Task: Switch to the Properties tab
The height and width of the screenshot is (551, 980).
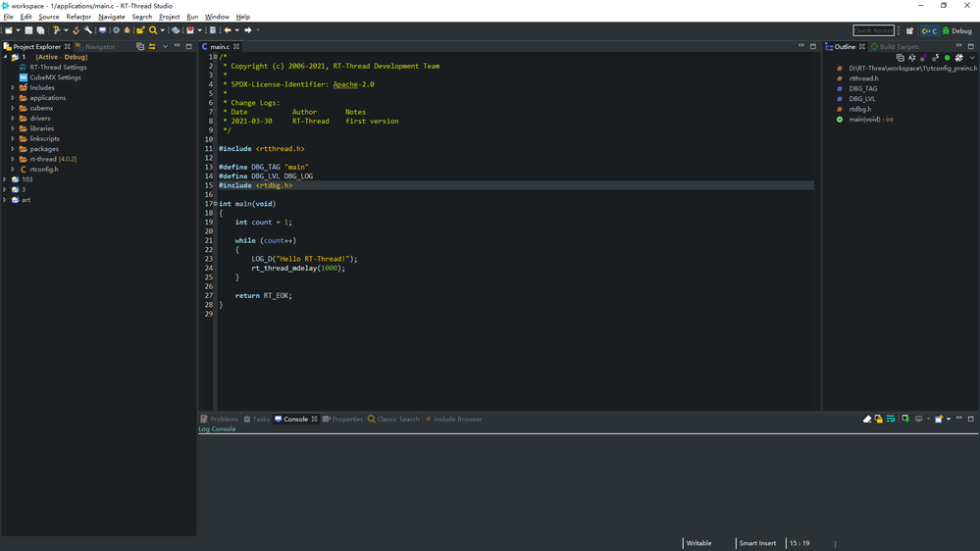Action: [x=342, y=420]
